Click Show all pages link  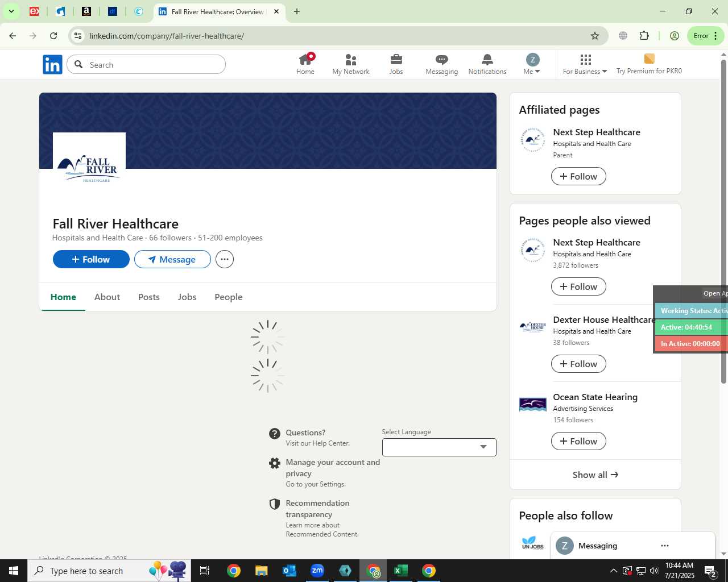coord(595,475)
